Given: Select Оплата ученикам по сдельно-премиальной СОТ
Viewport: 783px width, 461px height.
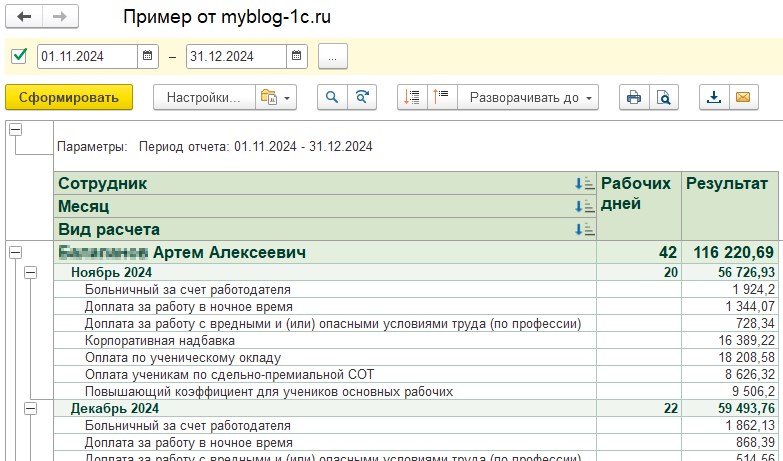Looking at the screenshot, I should 325,374.
